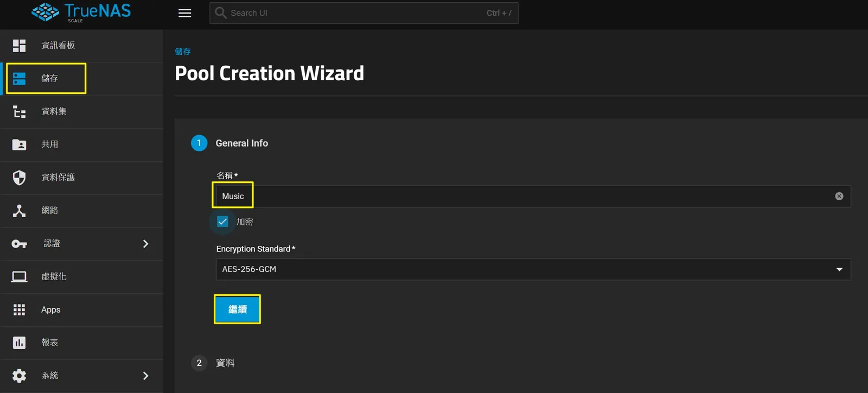Open 報表 in the sidebar
The height and width of the screenshot is (393, 868).
(81, 343)
